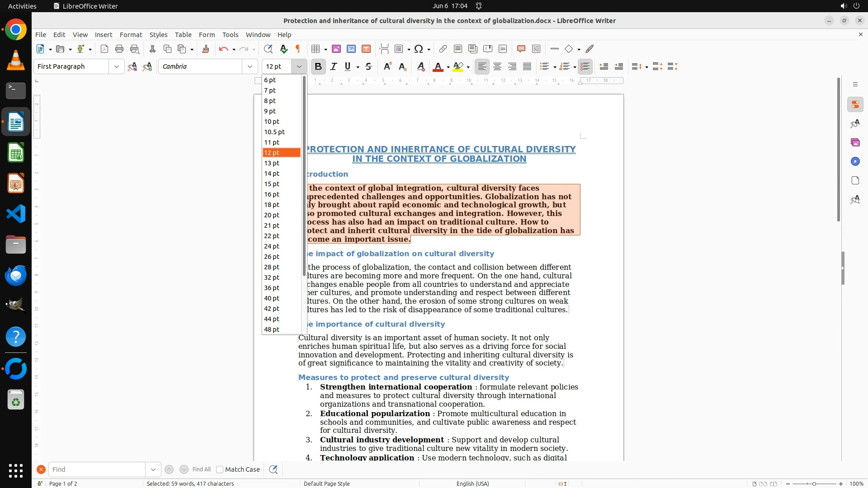
Task: Toggle formatting marks pilcrow icon
Action: [x=298, y=49]
